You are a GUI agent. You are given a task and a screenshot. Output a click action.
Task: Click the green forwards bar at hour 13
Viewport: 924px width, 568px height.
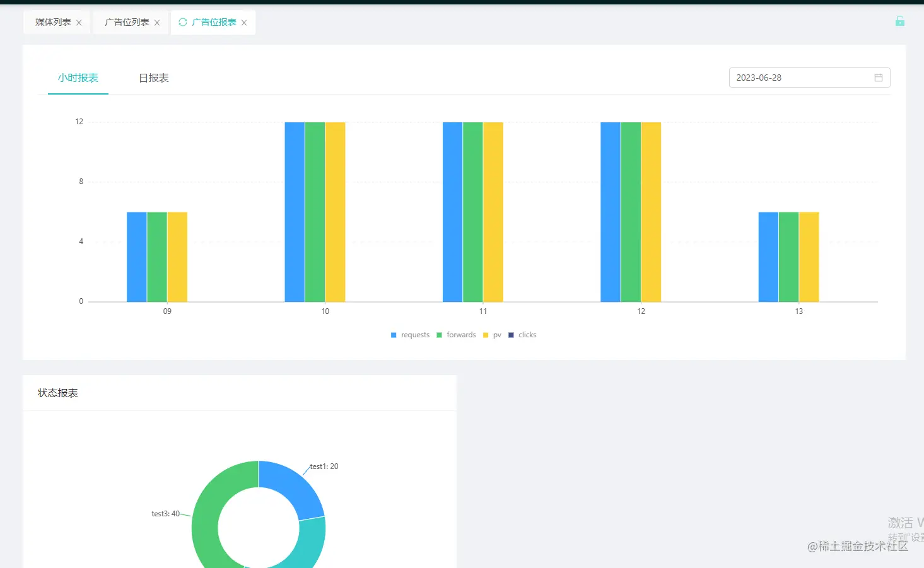click(788, 257)
